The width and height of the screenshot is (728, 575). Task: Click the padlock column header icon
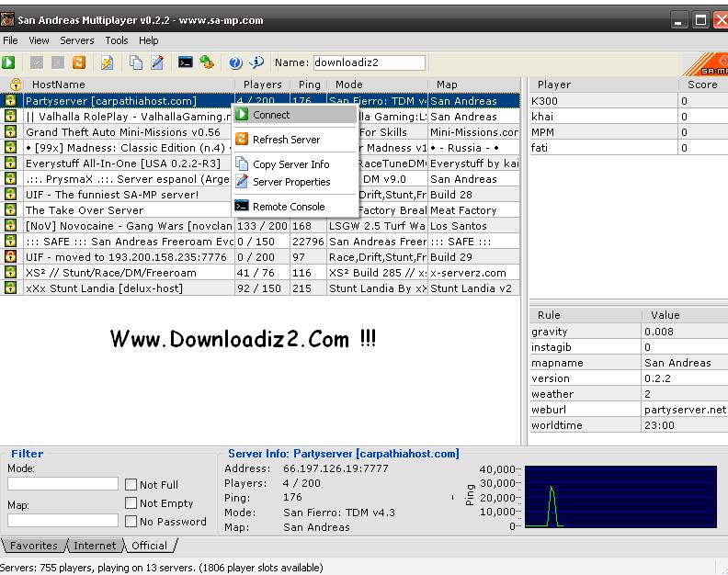click(16, 84)
